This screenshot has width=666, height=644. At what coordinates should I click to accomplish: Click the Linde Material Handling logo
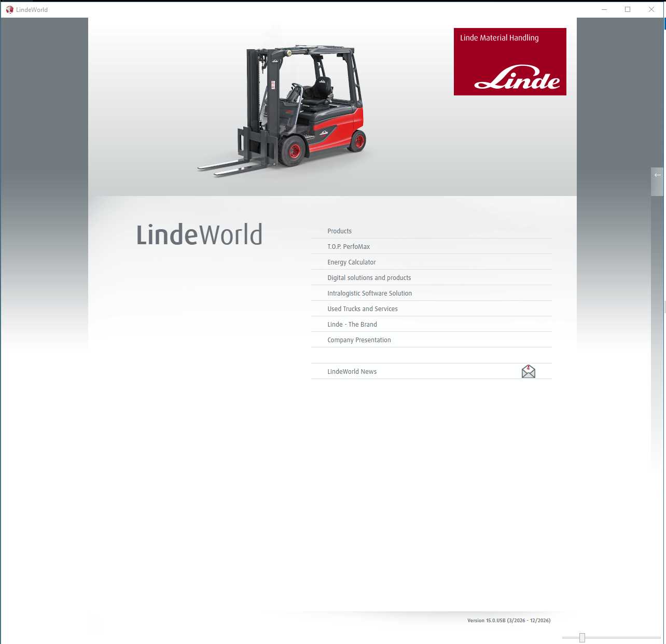(510, 62)
